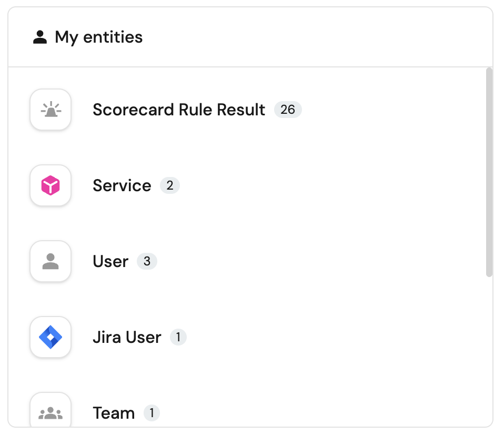Click the Scorecard Rule Result siren icon
The height and width of the screenshot is (434, 504).
point(51,110)
